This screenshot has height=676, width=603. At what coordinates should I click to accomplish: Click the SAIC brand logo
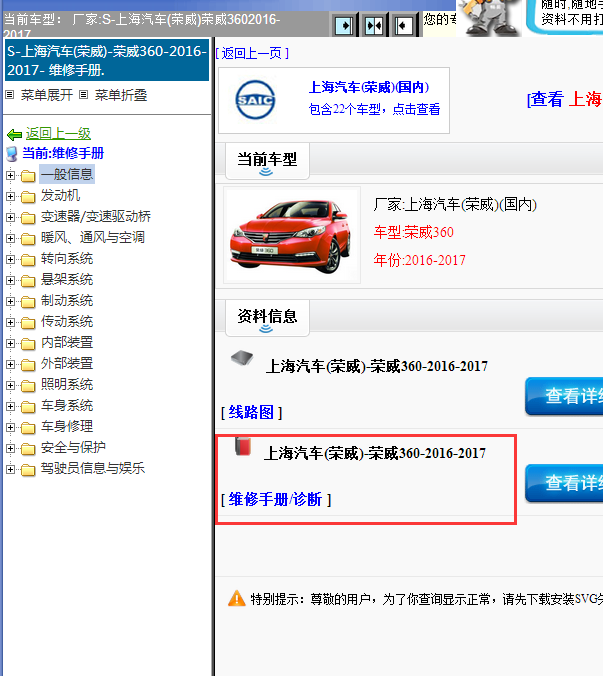[256, 100]
